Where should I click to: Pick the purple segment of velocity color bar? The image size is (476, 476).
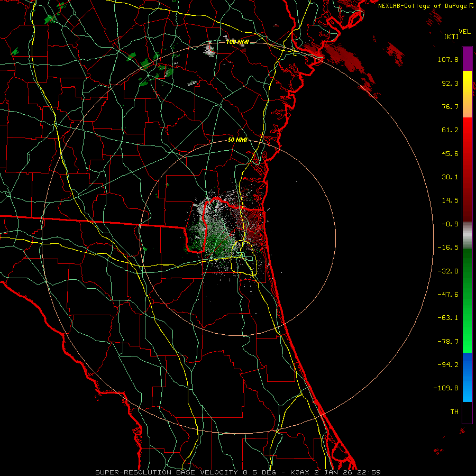(467, 59)
